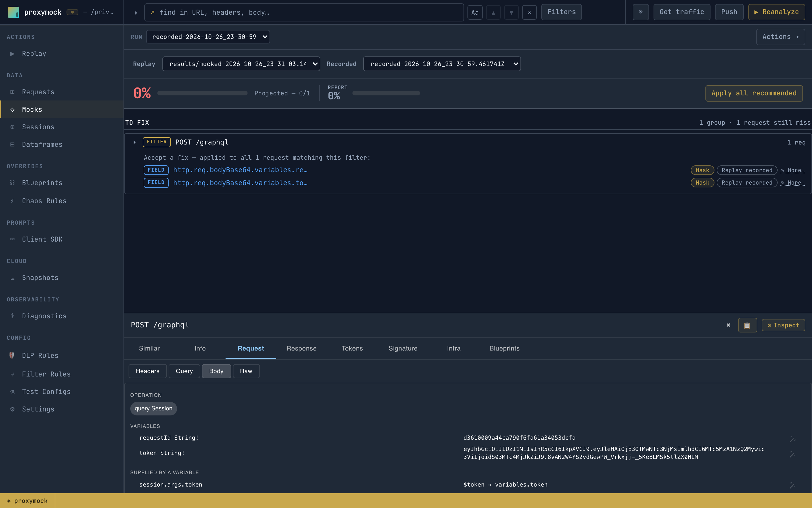This screenshot has height=508, width=812.
Task: Open the http.req.bodyBase64.variables.to… field link
Action: [240, 183]
